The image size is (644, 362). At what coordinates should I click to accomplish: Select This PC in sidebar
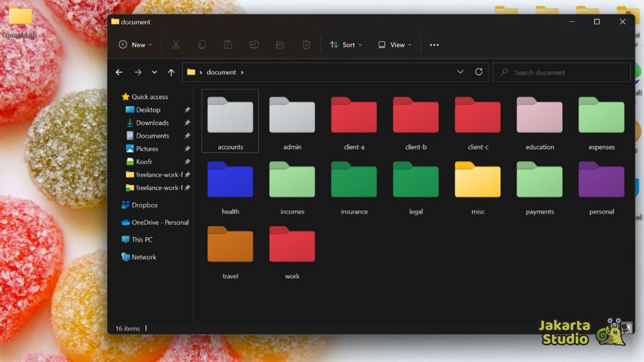[142, 239]
